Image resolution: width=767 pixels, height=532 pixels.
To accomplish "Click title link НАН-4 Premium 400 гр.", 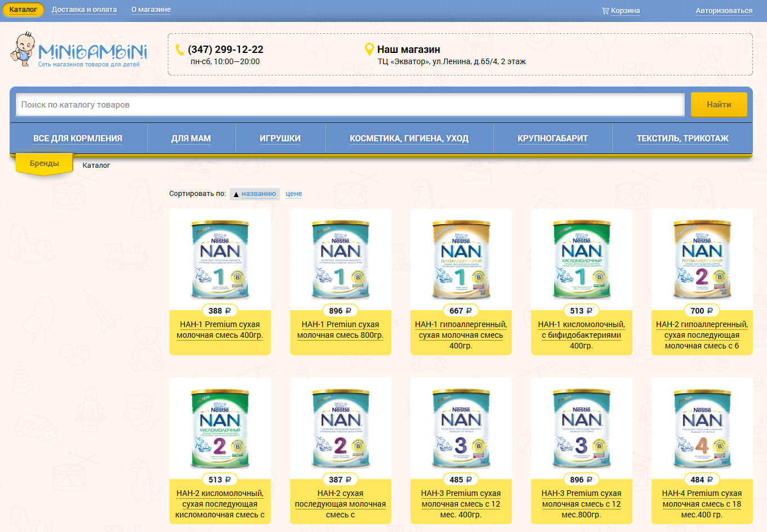I will point(702,504).
